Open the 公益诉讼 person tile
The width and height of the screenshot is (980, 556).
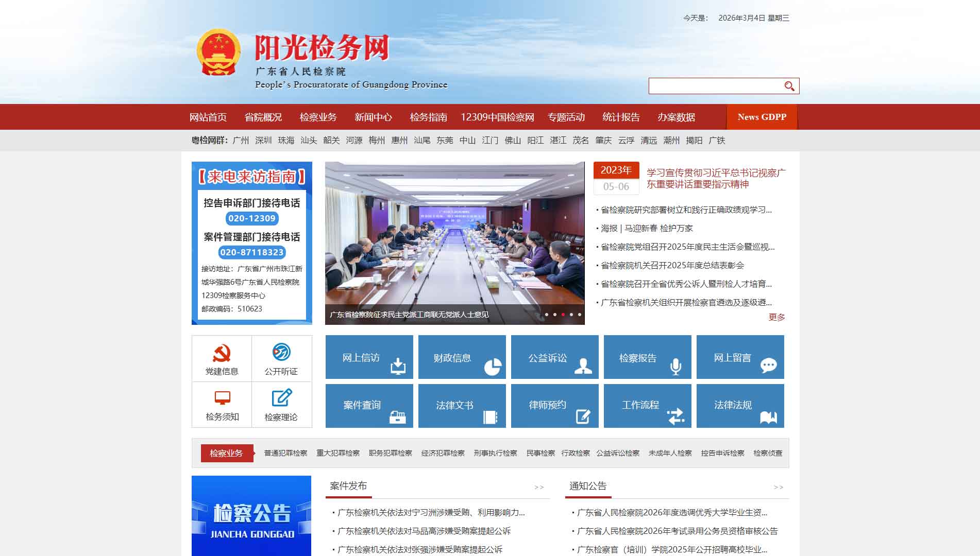point(555,357)
